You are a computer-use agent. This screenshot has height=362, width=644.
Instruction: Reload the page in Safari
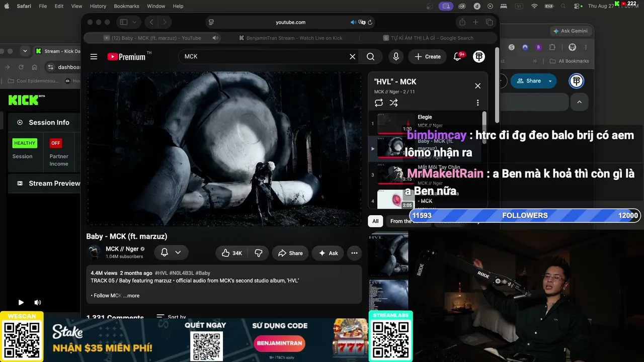pyautogui.click(x=370, y=22)
